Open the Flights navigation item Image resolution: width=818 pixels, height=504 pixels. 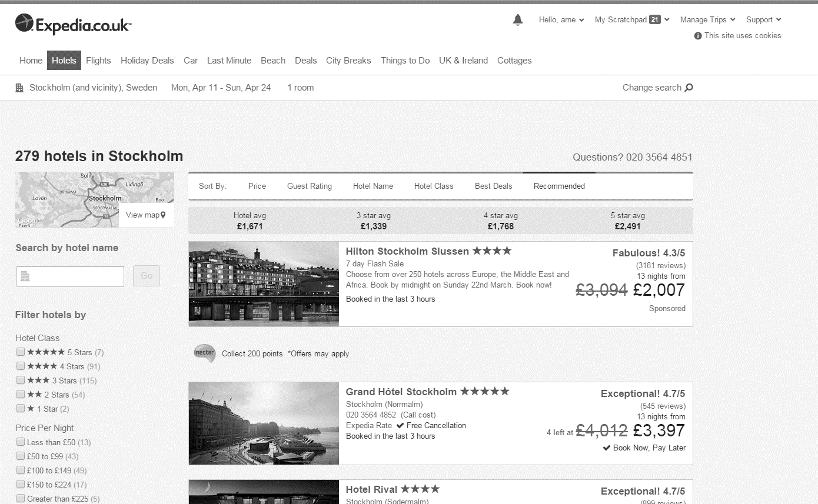pos(98,61)
